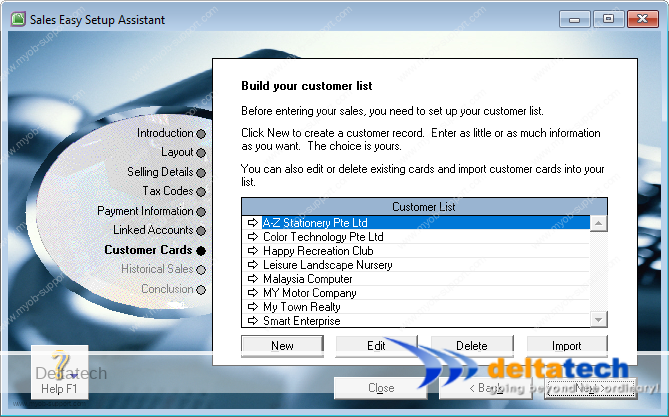The height and width of the screenshot is (417, 669).
Task: Click the Customer List column header
Action: tap(424, 207)
